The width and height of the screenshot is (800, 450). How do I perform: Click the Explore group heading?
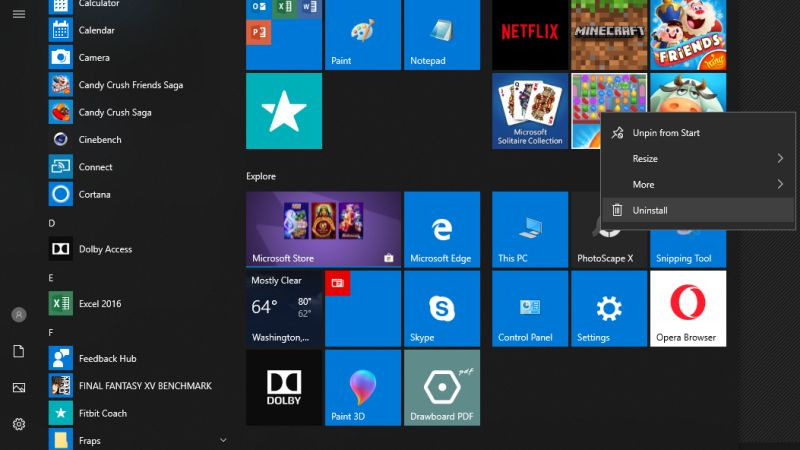pyautogui.click(x=261, y=176)
